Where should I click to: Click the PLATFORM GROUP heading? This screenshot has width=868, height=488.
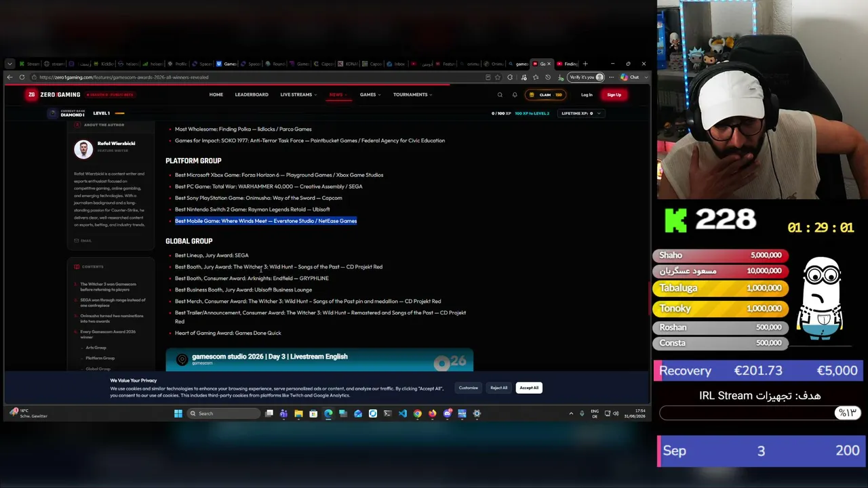coord(193,161)
